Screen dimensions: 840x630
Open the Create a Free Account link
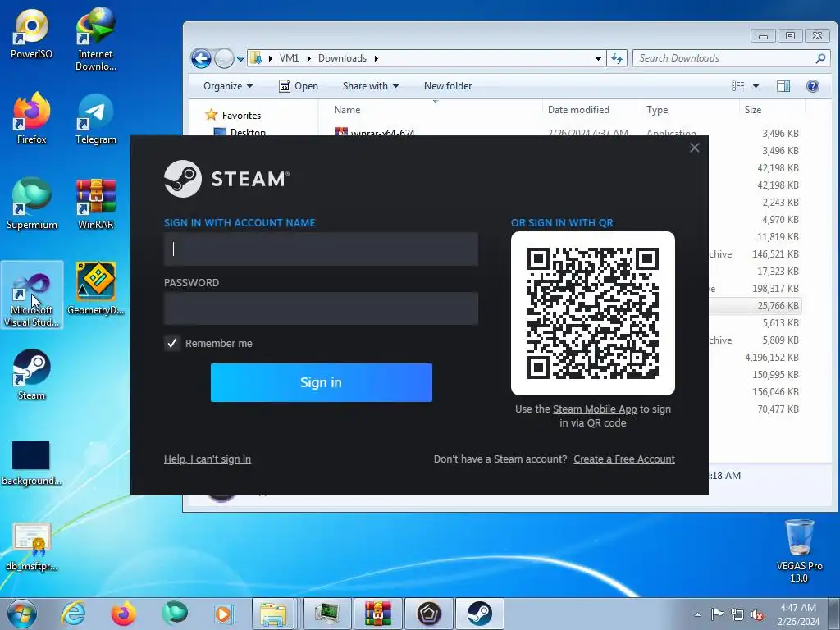[x=624, y=459]
